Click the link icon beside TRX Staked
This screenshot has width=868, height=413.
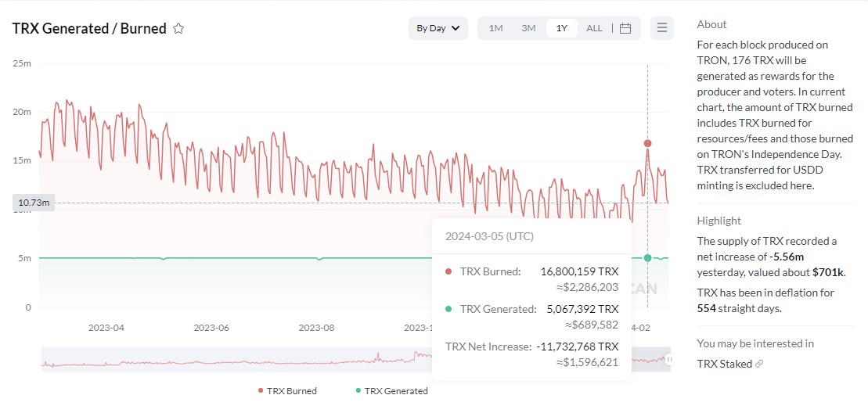(x=759, y=364)
